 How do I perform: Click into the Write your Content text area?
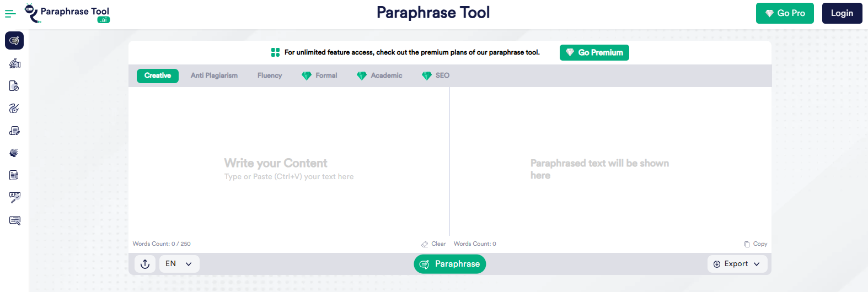[289, 162]
